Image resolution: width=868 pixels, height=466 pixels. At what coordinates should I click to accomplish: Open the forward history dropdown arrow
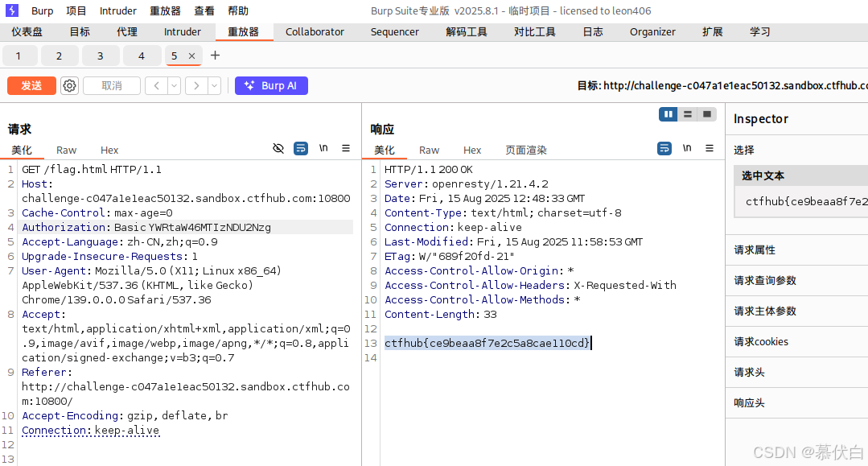click(214, 86)
